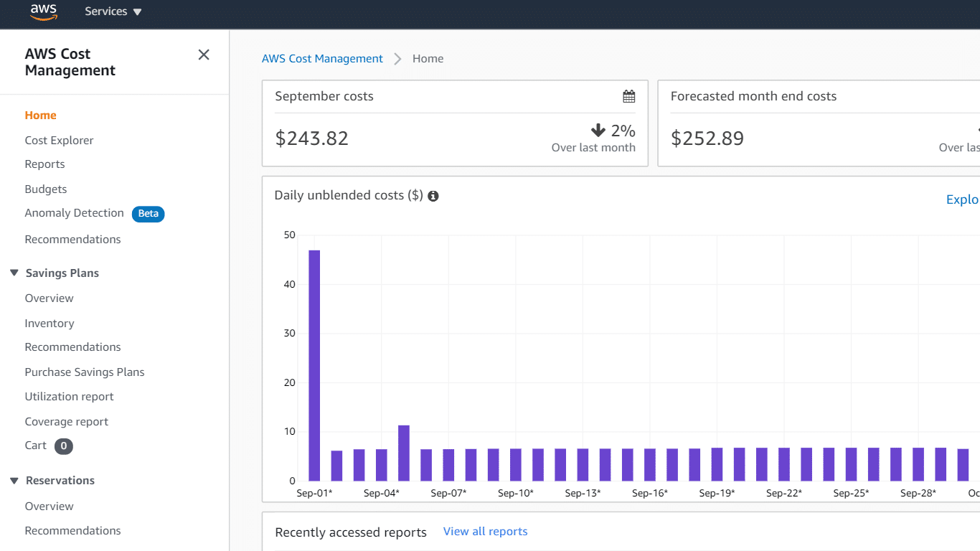The width and height of the screenshot is (980, 551).
Task: Click the View all reports link
Action: [485, 532]
